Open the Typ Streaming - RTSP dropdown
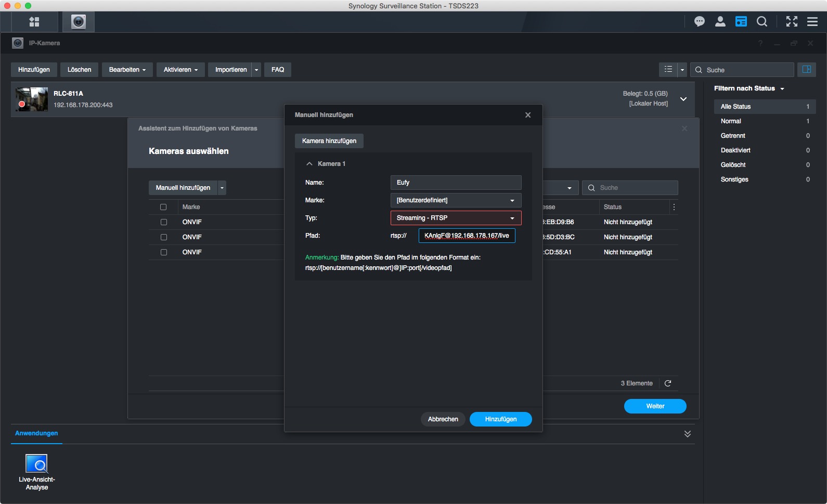Viewport: 827px width, 504px height. click(x=456, y=218)
